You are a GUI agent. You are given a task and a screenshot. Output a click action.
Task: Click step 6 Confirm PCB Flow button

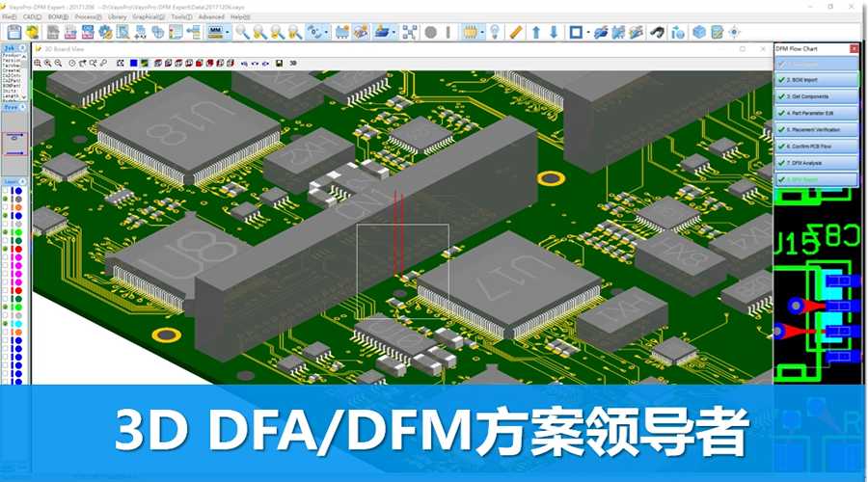coord(817,147)
